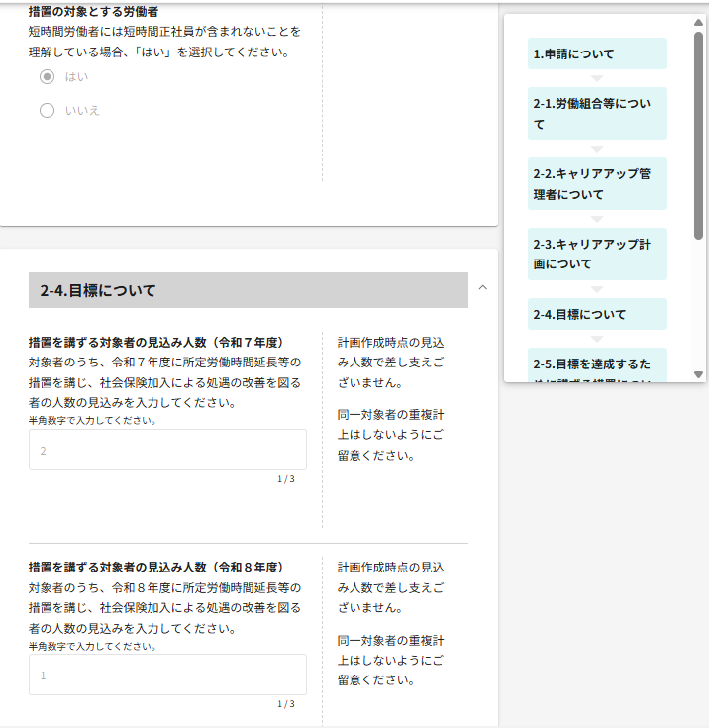Go to 2-2.キャリアアップ管理者について nav item
709x728 pixels.
click(596, 183)
